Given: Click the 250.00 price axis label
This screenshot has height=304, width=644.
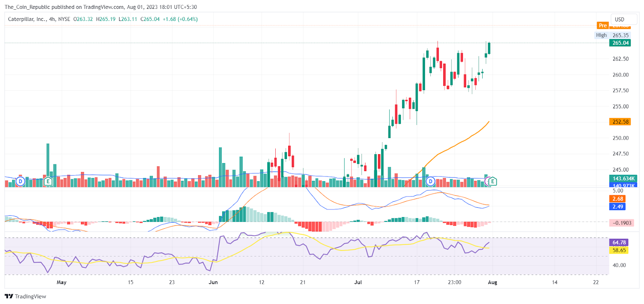Looking at the screenshot, I should [620, 138].
